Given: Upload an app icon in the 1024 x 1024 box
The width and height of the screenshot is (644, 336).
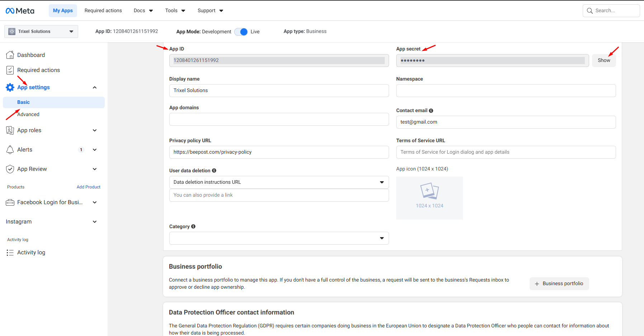Looking at the screenshot, I should [x=429, y=198].
